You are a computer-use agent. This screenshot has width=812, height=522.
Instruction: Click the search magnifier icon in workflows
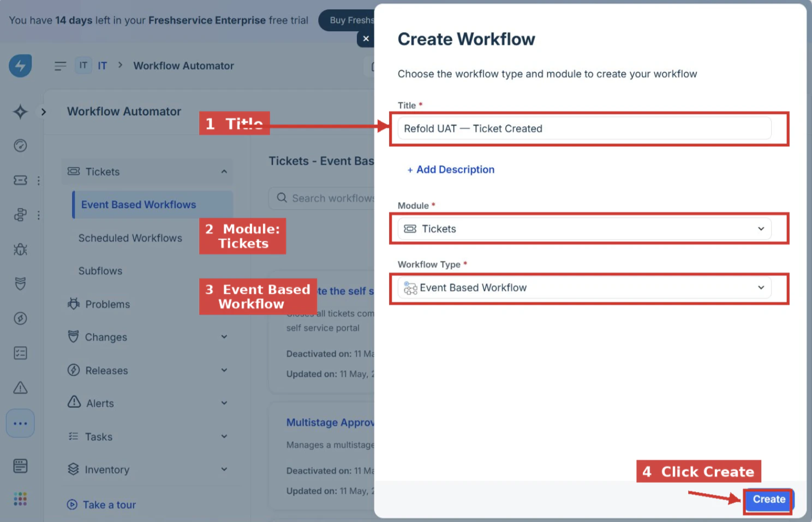click(282, 198)
